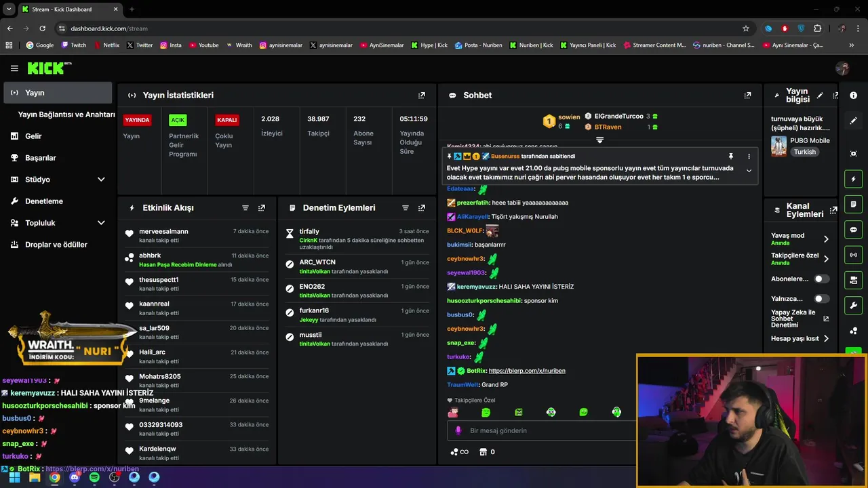Open Yapay Zeka ile Sohbet Denetimi link
The height and width of the screenshot is (488, 868).
tap(800, 319)
